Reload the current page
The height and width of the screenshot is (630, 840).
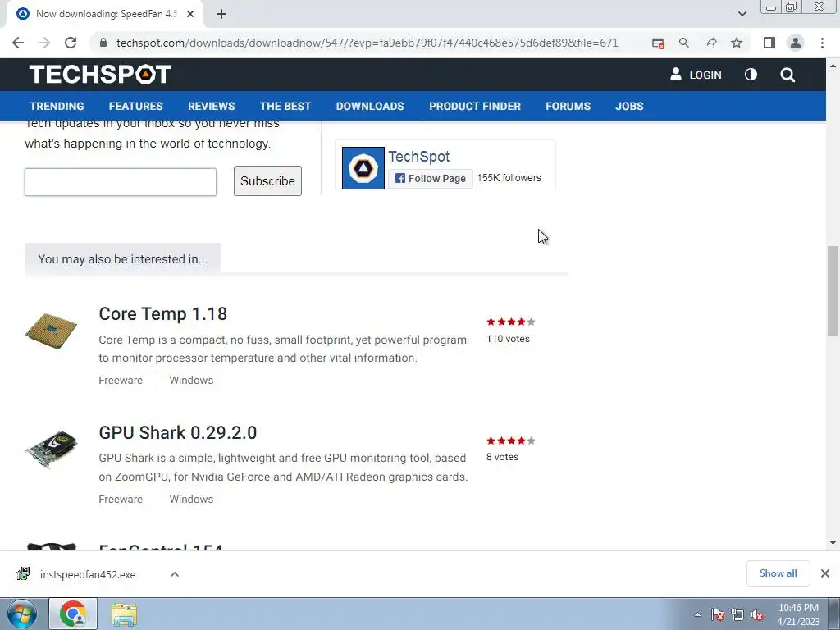[x=71, y=43]
